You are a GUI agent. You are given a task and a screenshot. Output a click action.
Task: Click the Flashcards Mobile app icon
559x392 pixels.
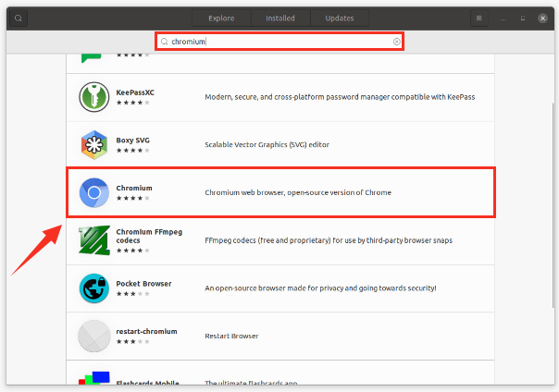[x=94, y=378]
